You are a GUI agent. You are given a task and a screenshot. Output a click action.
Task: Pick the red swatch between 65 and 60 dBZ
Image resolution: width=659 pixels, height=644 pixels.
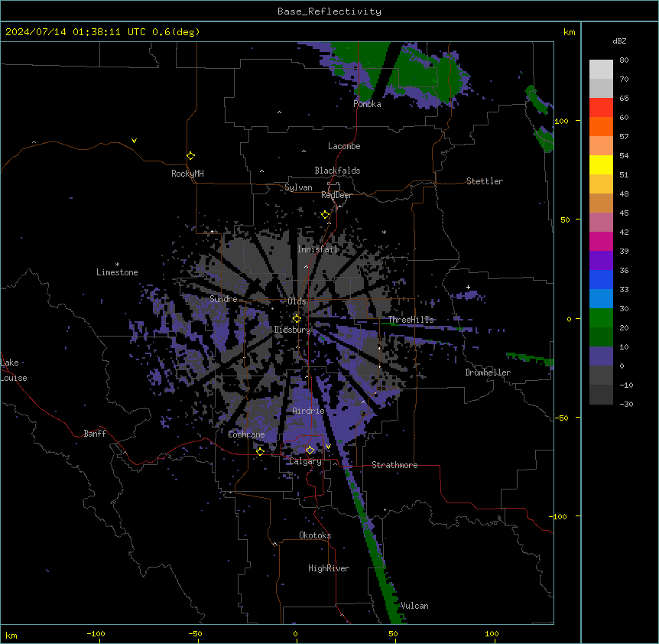tap(601, 108)
